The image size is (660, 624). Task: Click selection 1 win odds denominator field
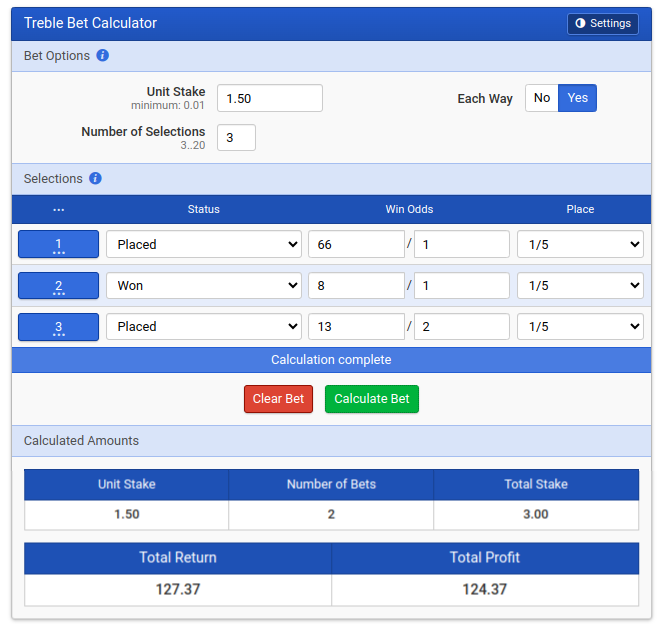pos(462,244)
